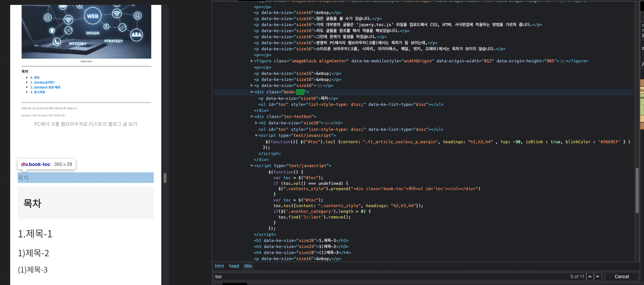This screenshot has height=285, width=644.
Task: Expand the second imageblock figure node
Action: click(252, 61)
